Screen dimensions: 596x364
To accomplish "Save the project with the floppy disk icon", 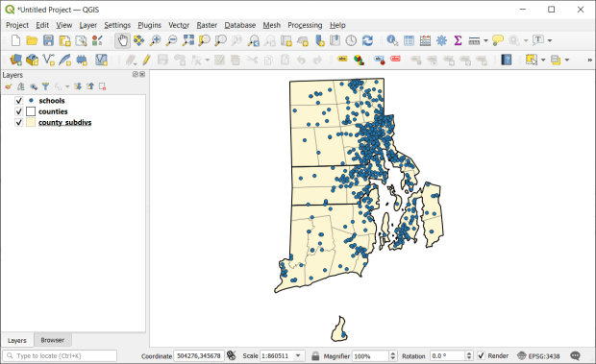I will 48,40.
